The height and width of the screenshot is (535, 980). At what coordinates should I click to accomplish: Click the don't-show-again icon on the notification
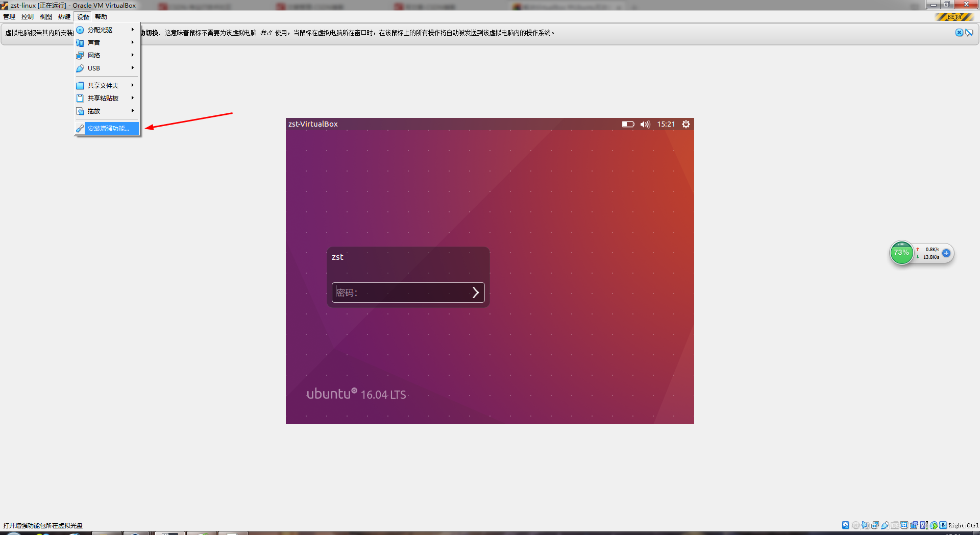(969, 33)
